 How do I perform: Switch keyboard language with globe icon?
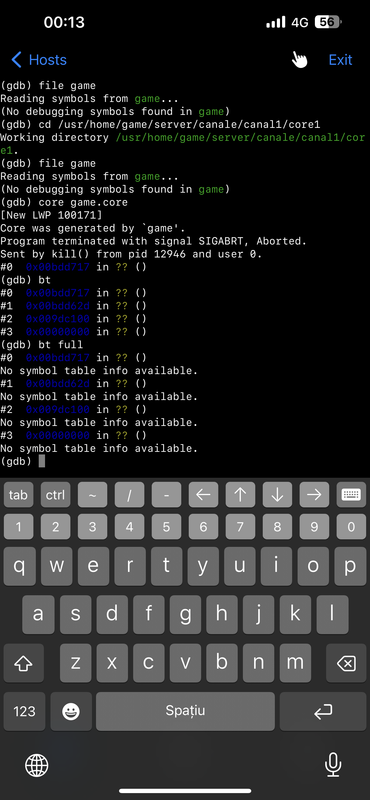click(37, 766)
